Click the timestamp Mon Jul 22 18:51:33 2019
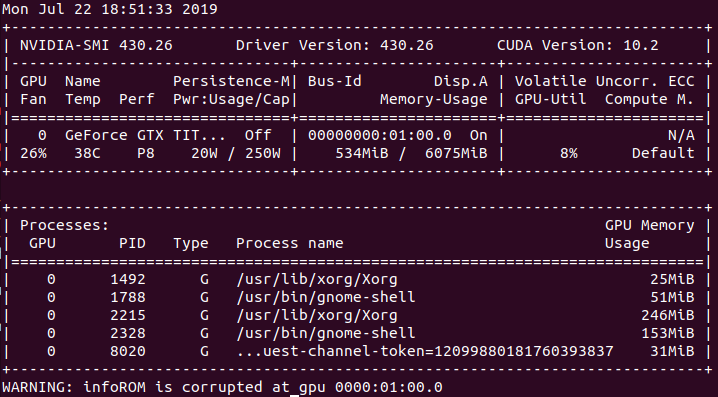Screen dimensions: 718x397 point(110,9)
